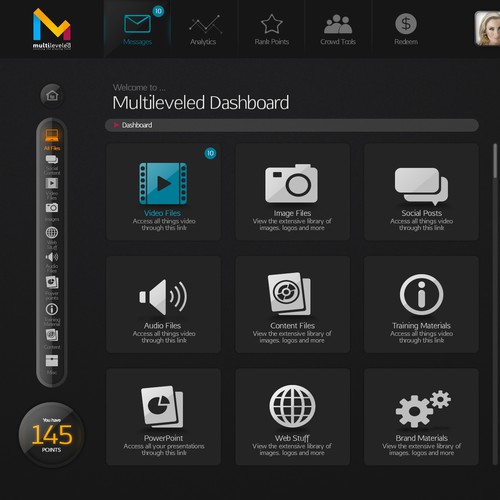Click the Multileveled logo
The width and height of the screenshot is (500, 500).
(x=52, y=29)
